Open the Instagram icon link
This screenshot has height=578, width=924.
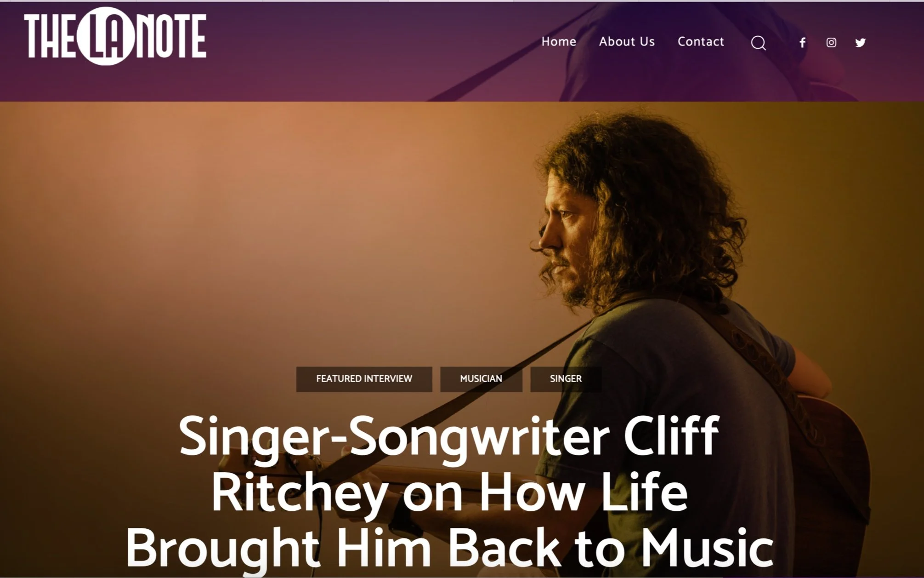pos(831,43)
